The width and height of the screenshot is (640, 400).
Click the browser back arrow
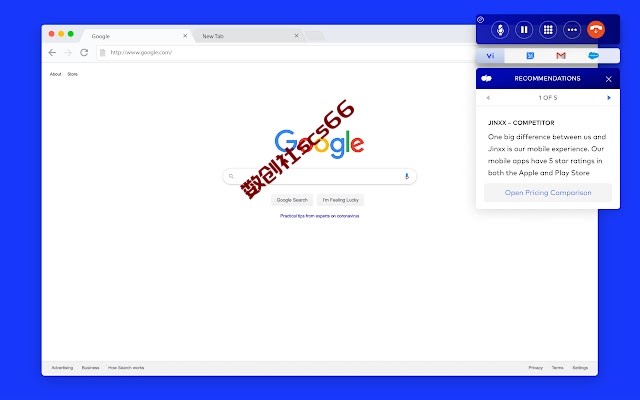(52, 53)
